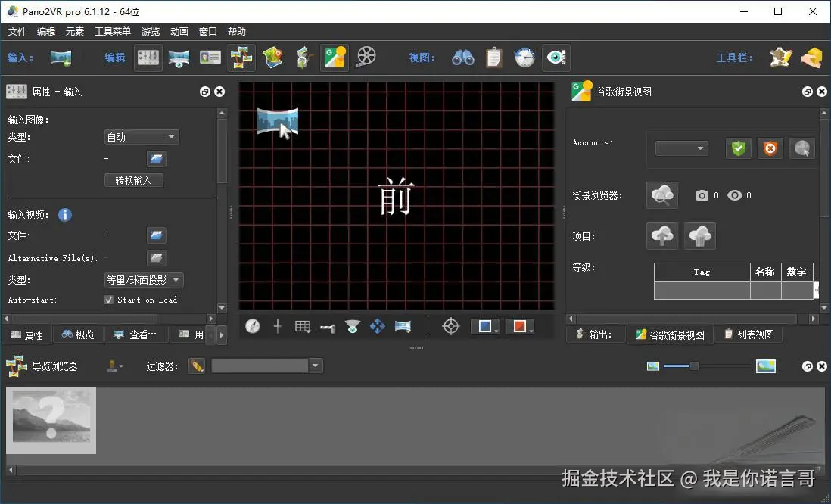831x504 pixels.
Task: Open the tour browser stamp options dropdown
Action: 114,366
